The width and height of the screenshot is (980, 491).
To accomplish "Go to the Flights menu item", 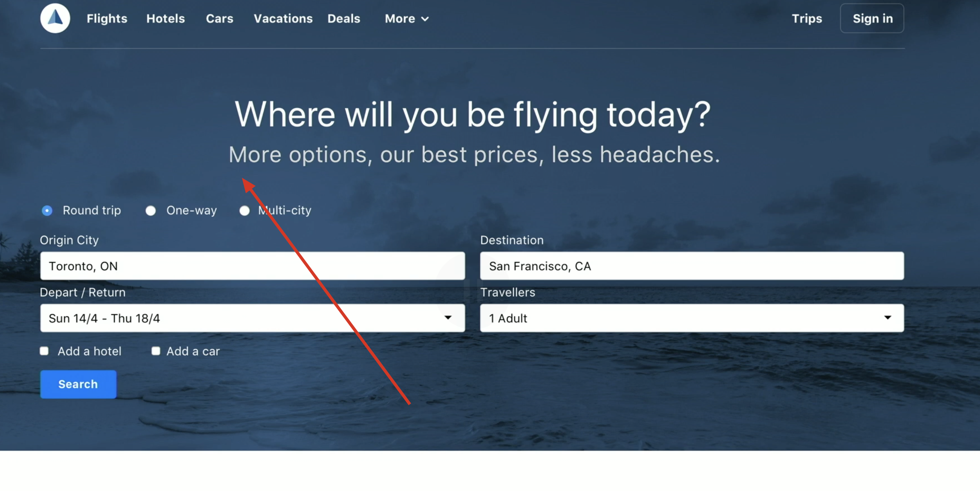I will pos(107,18).
